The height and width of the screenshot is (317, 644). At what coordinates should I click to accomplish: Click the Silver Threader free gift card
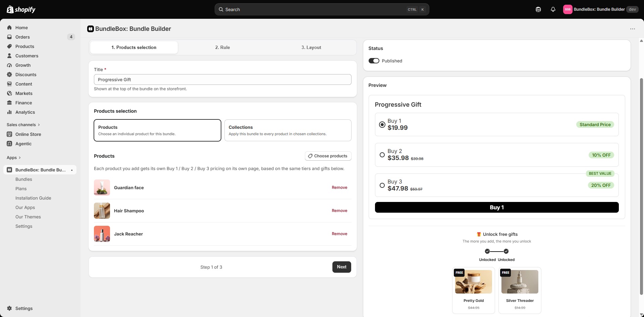pyautogui.click(x=520, y=290)
